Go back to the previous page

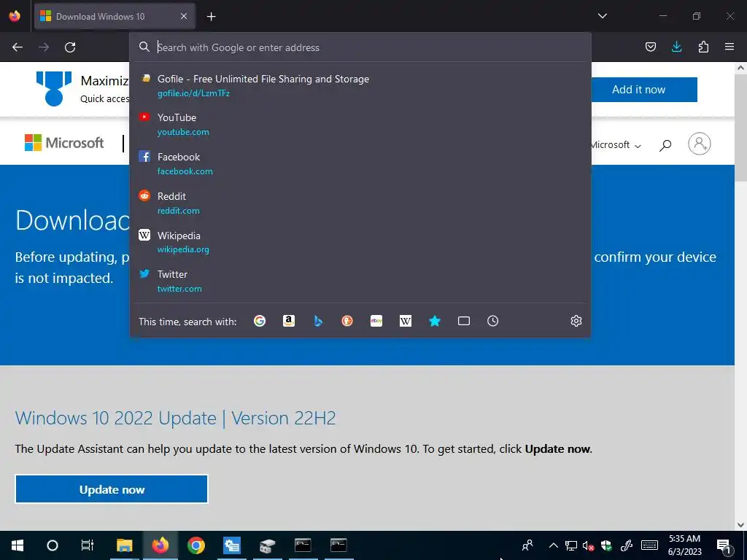(18, 47)
